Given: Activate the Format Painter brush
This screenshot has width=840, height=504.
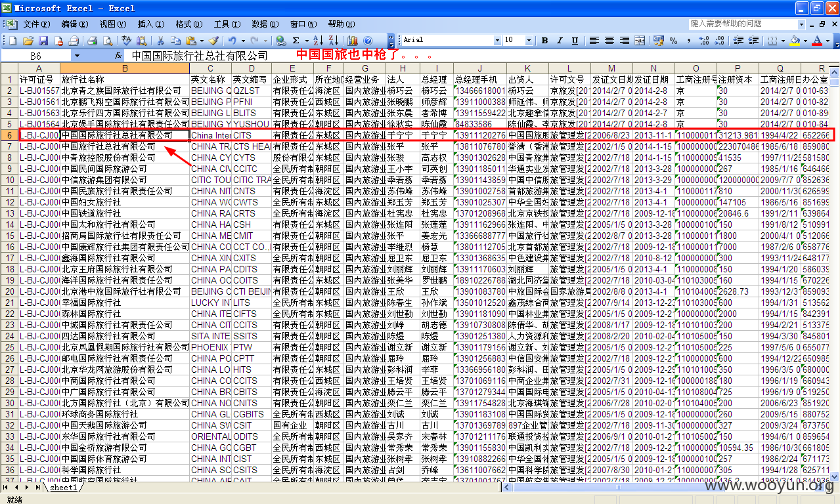Looking at the screenshot, I should click(213, 40).
